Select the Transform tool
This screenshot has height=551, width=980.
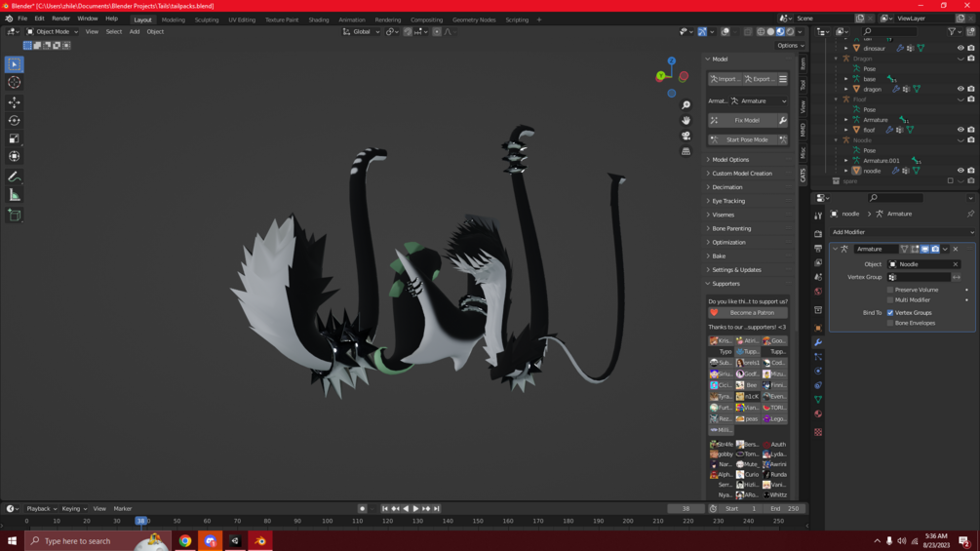click(14, 156)
